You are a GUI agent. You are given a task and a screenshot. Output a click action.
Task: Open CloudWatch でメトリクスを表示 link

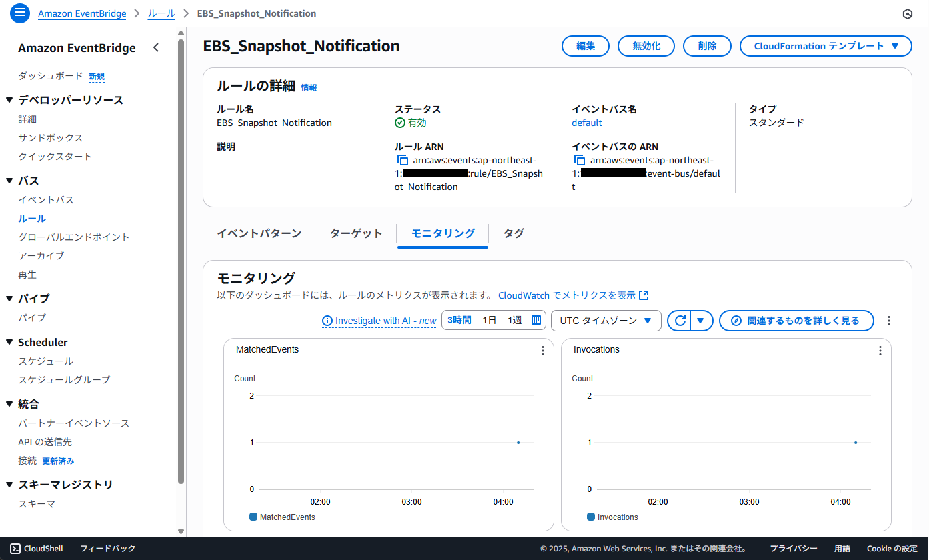point(574,295)
